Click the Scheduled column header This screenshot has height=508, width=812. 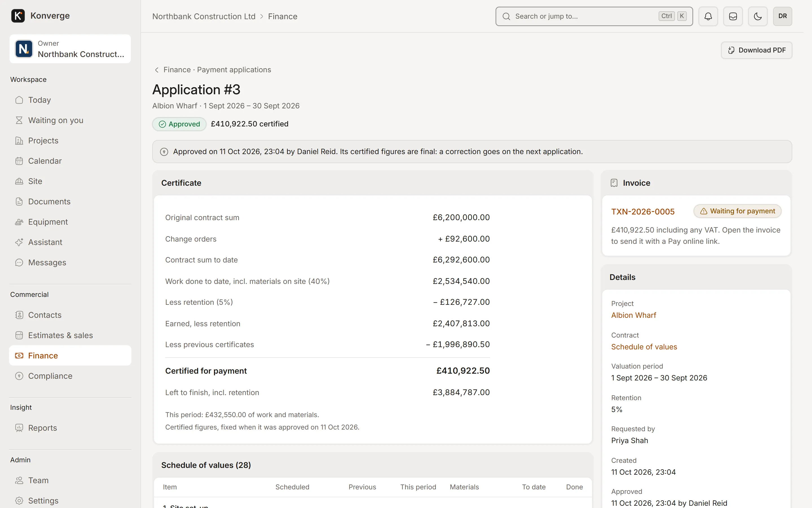click(292, 487)
